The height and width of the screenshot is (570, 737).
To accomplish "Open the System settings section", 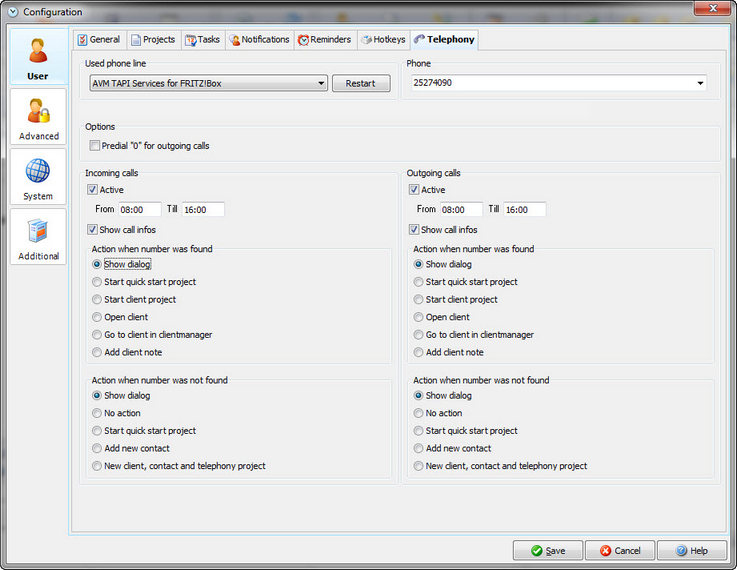I will [x=38, y=177].
